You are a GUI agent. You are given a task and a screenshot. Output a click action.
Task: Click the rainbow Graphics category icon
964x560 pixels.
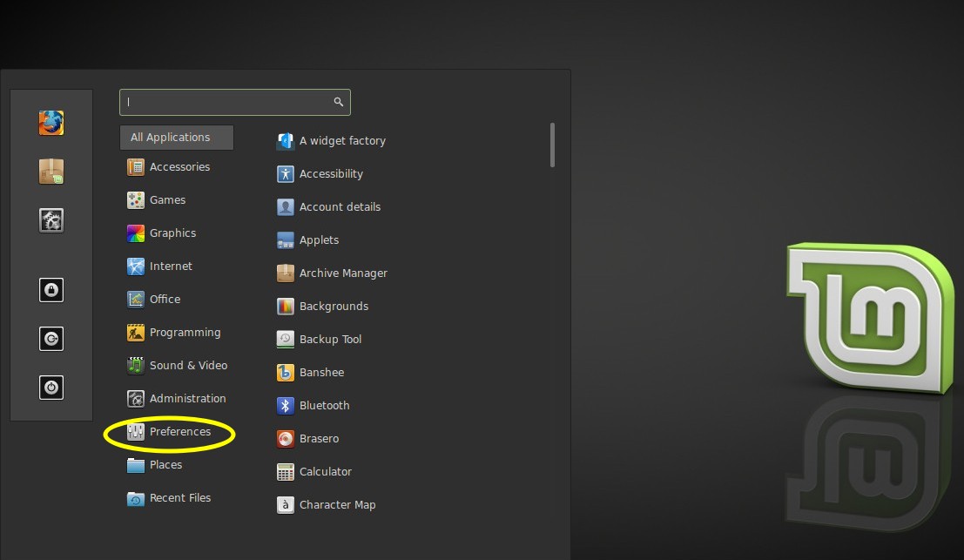pyautogui.click(x=135, y=233)
